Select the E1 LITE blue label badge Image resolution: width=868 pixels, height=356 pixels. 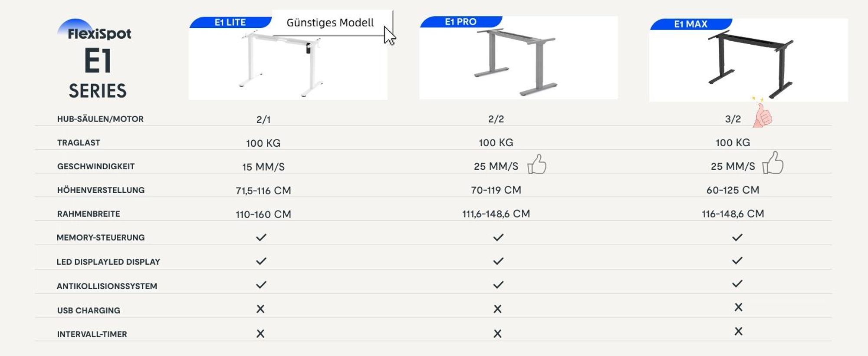(x=230, y=23)
